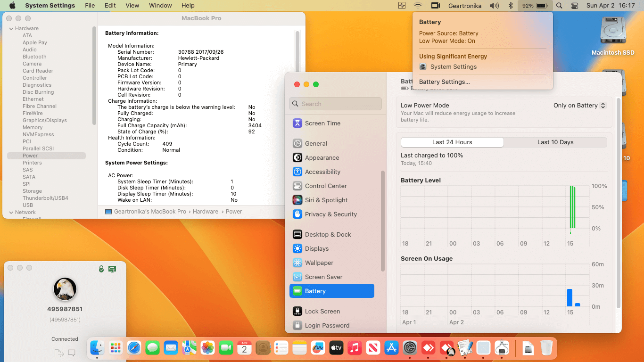Image resolution: width=644 pixels, height=362 pixels.
Task: Select Bluetooth in the hardware tree
Action: coord(34,57)
